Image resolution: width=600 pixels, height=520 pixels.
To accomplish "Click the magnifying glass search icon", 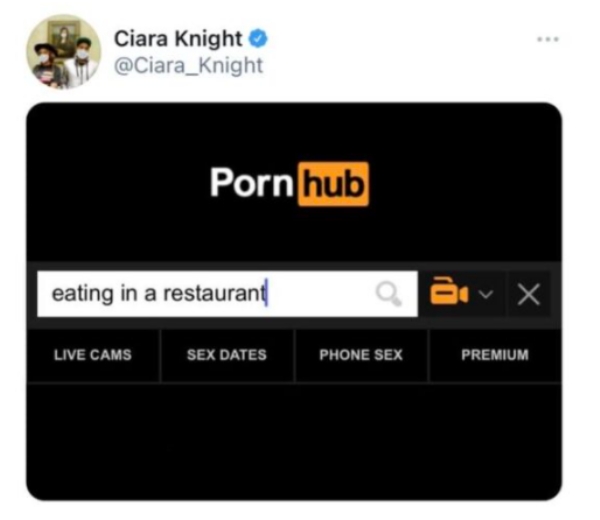I will [x=389, y=294].
